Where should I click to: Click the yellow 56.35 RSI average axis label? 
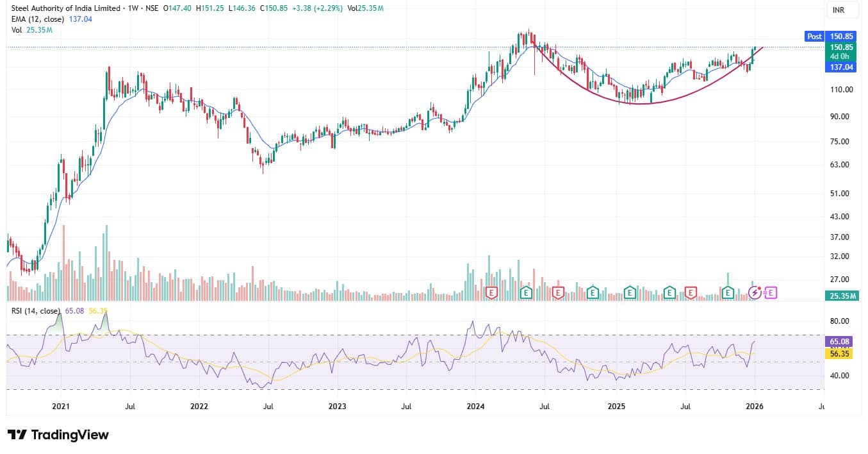coord(839,354)
